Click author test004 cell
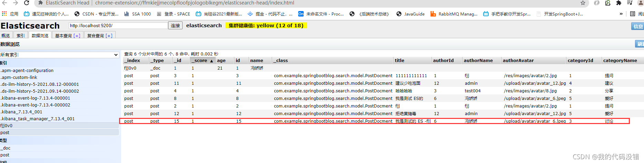 pos(472,91)
